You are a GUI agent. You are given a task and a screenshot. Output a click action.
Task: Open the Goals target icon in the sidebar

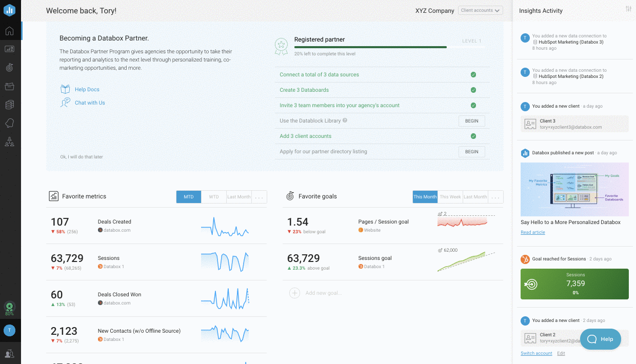click(x=9, y=68)
